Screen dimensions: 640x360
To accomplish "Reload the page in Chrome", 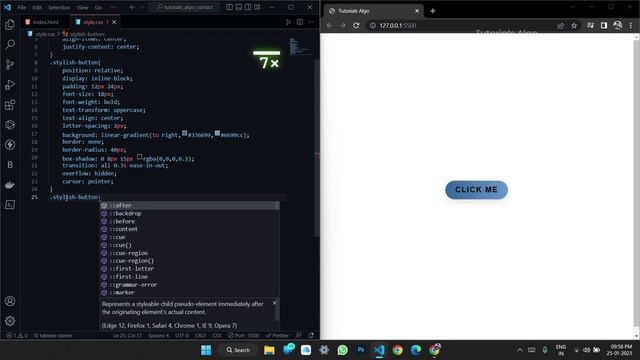I will (356, 25).
